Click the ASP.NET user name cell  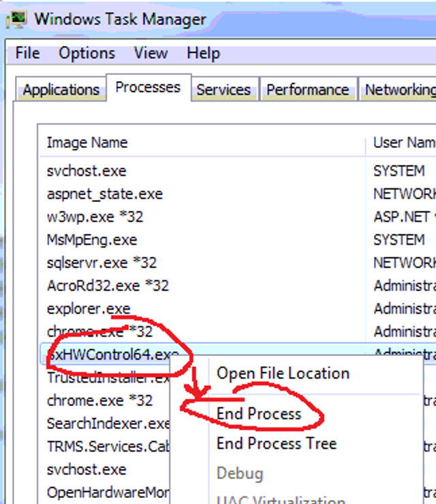click(405, 217)
